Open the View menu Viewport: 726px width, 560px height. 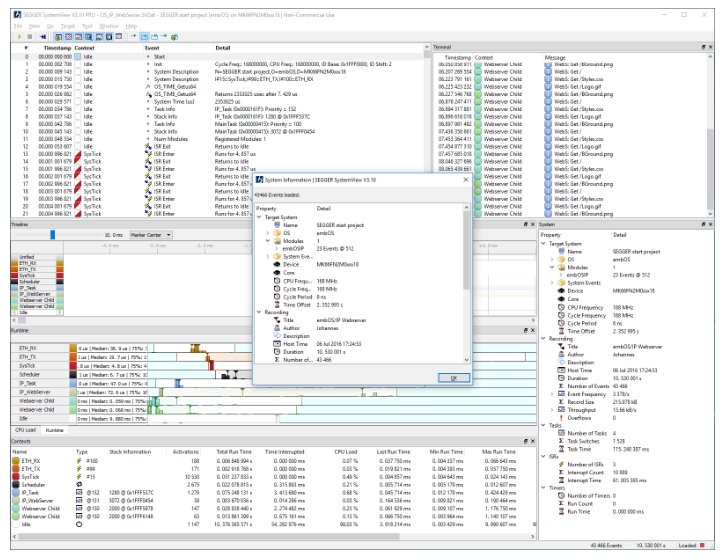coord(34,26)
